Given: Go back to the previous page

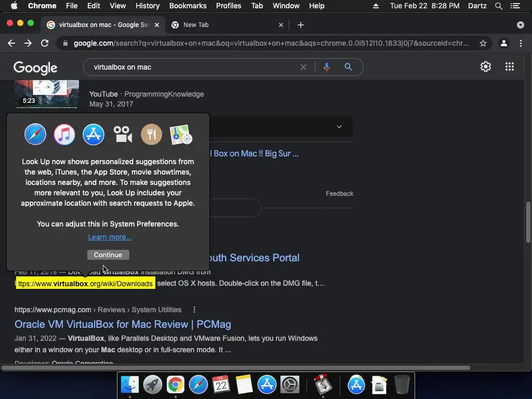Looking at the screenshot, I should (x=11, y=43).
